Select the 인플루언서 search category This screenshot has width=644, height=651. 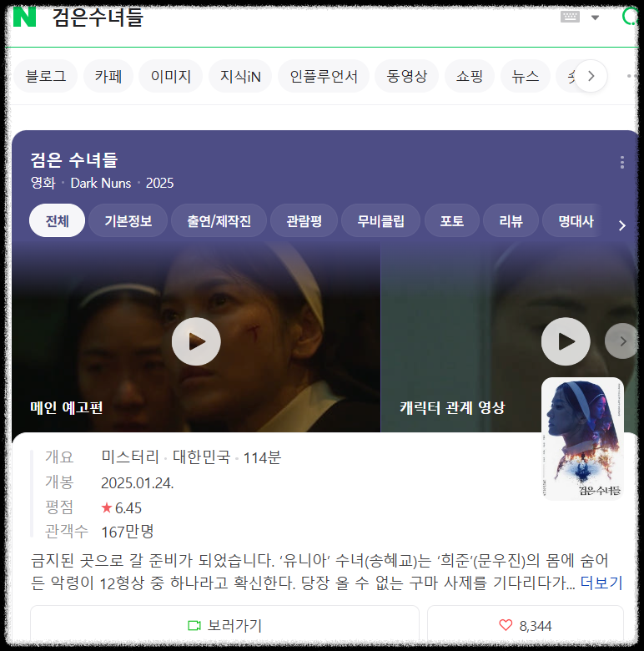click(323, 76)
